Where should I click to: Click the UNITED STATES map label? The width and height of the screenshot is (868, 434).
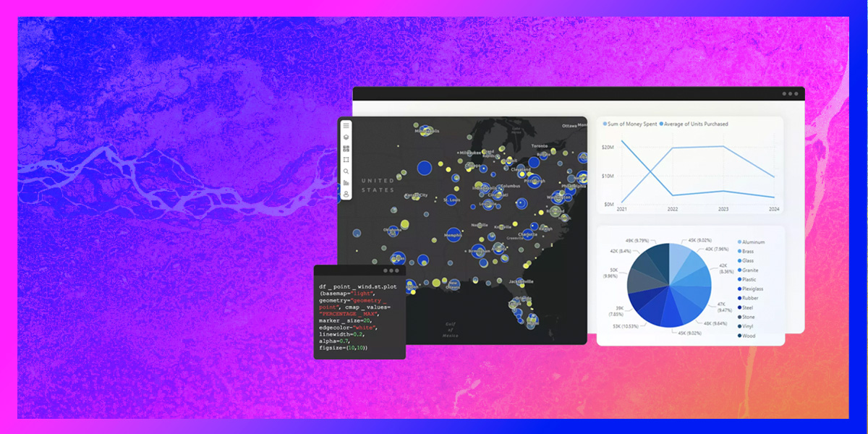coord(378,185)
